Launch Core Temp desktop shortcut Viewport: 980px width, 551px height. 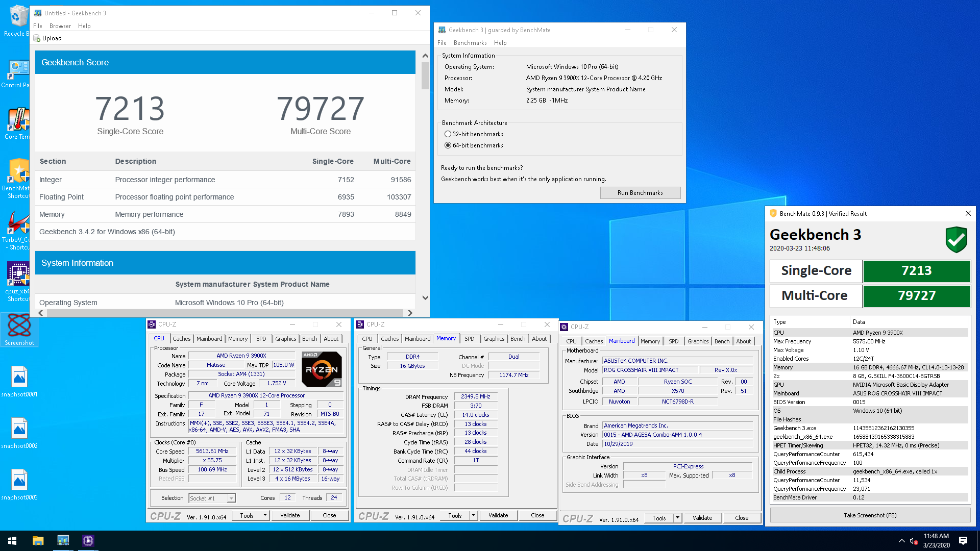pyautogui.click(x=19, y=123)
